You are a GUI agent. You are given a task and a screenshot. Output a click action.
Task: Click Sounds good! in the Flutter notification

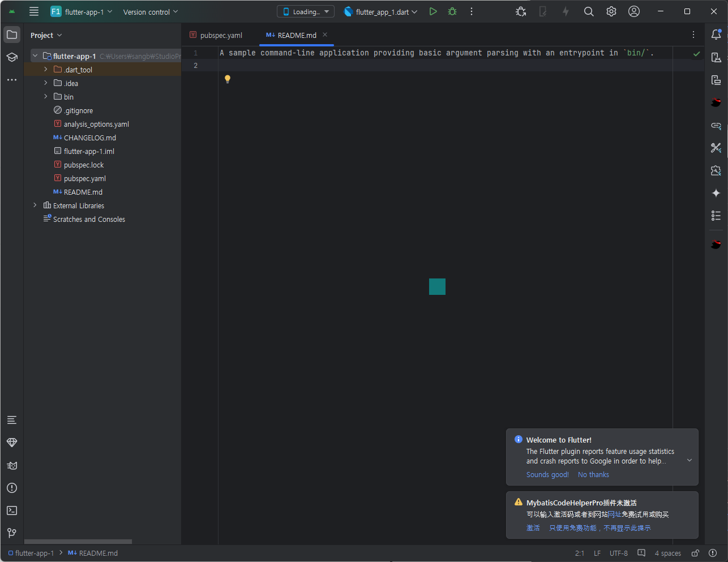[547, 474]
